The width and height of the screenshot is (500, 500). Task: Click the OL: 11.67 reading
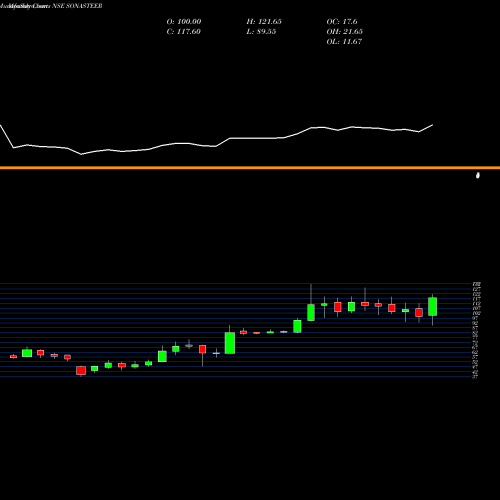[x=344, y=41]
